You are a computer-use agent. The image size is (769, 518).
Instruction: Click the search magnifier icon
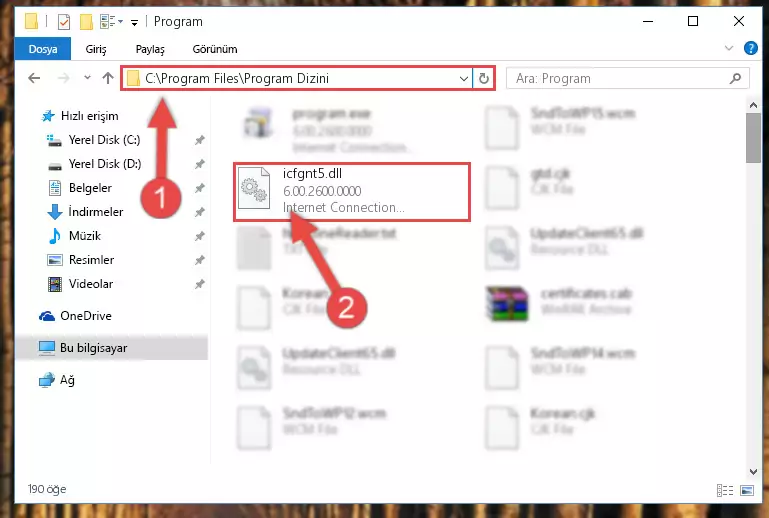coord(735,78)
